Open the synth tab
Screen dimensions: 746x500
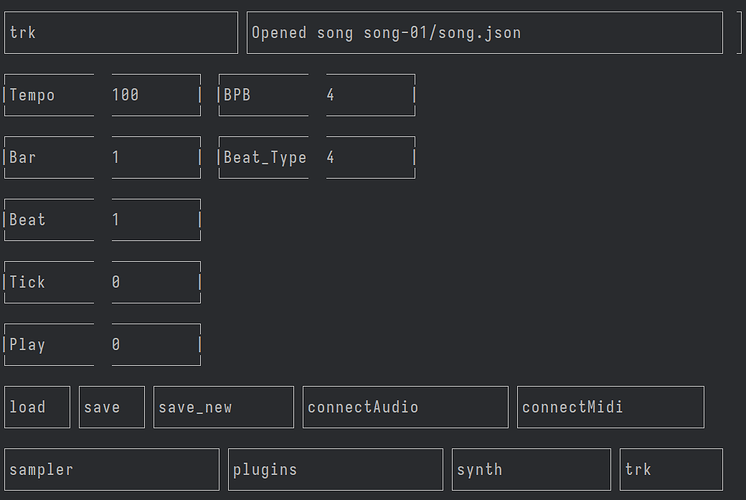[x=531, y=470]
